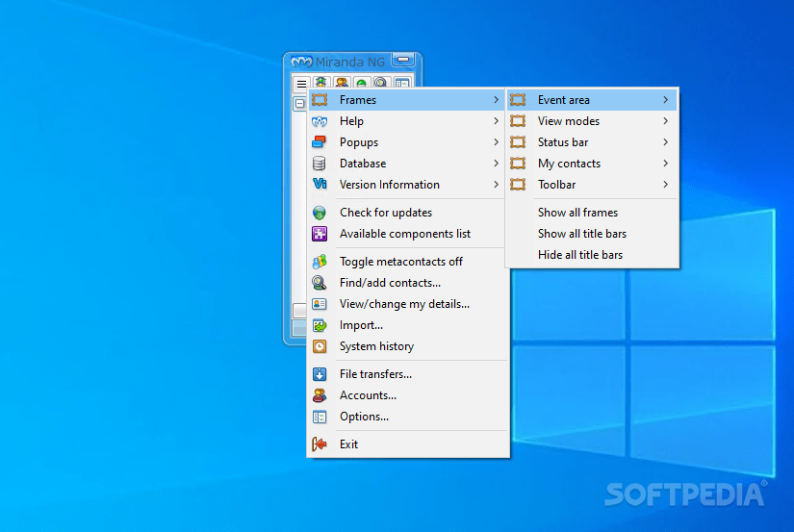Click the options checklist icon in the toolbar
794x532 pixels.
pyautogui.click(x=402, y=83)
